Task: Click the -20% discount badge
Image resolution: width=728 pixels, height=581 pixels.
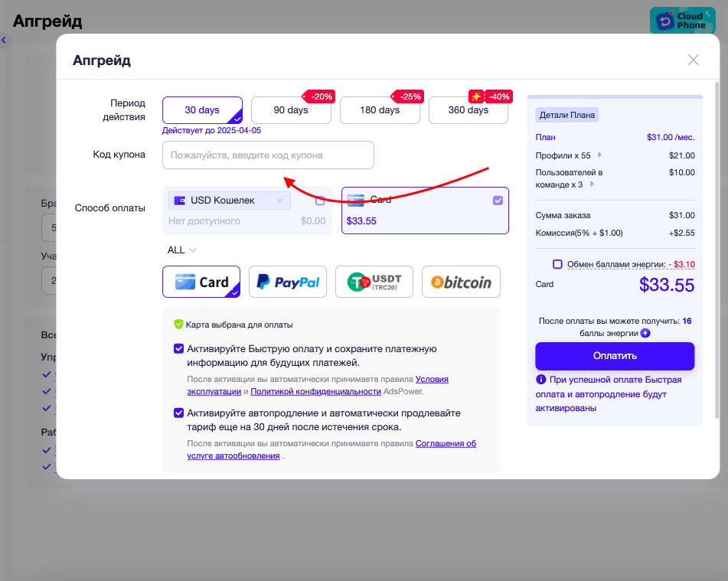Action: point(319,96)
